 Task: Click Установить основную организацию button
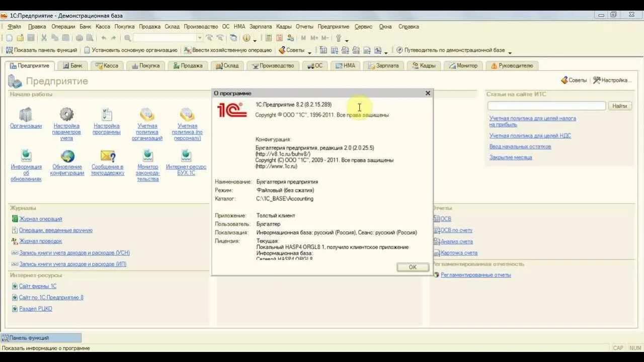pyautogui.click(x=131, y=50)
